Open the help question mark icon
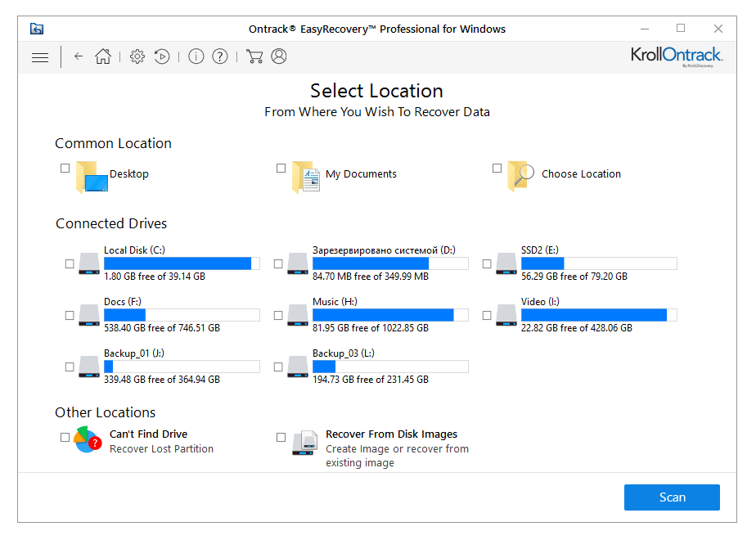This screenshot has width=756, height=540. 220,56
